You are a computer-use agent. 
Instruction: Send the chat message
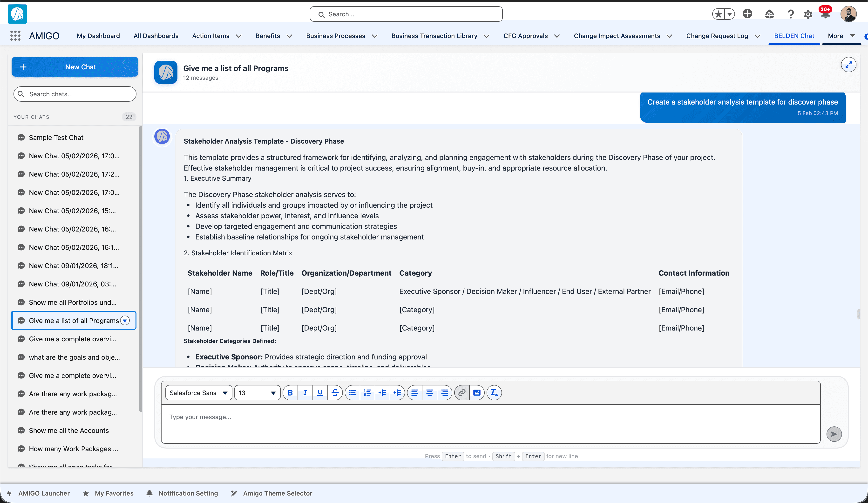click(x=834, y=434)
